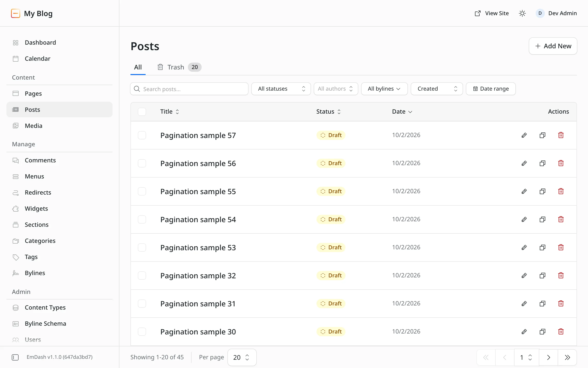The width and height of the screenshot is (588, 368).
Task: Tick the Pagination sample 54 checkbox
Action: click(x=142, y=219)
